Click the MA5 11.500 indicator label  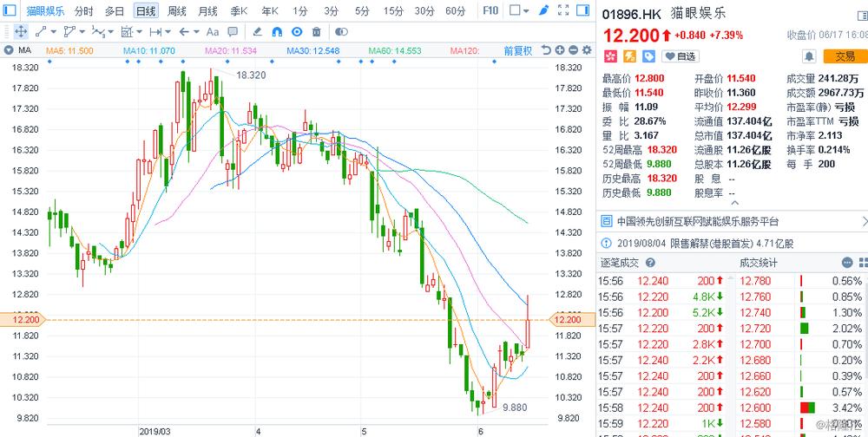[69, 51]
